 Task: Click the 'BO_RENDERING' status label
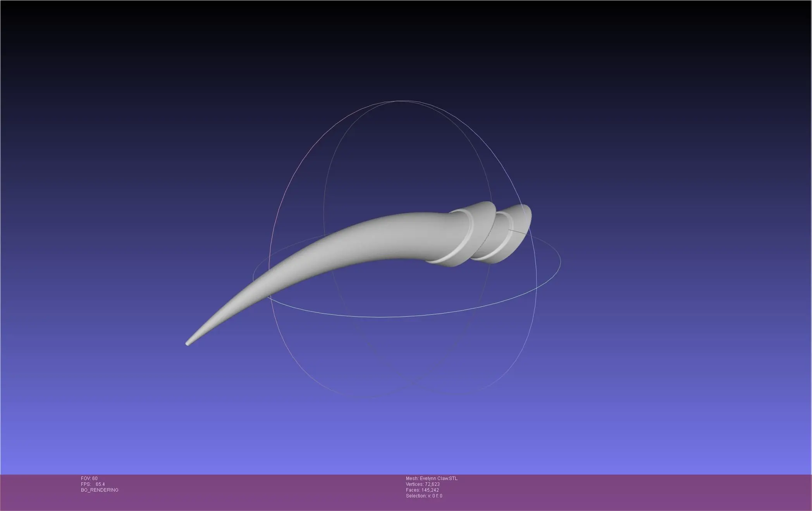point(100,490)
